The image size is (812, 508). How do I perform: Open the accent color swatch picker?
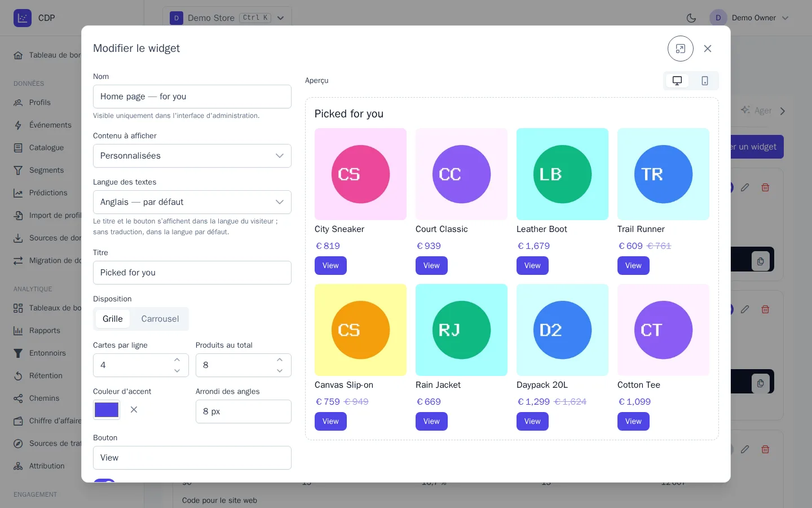(107, 410)
